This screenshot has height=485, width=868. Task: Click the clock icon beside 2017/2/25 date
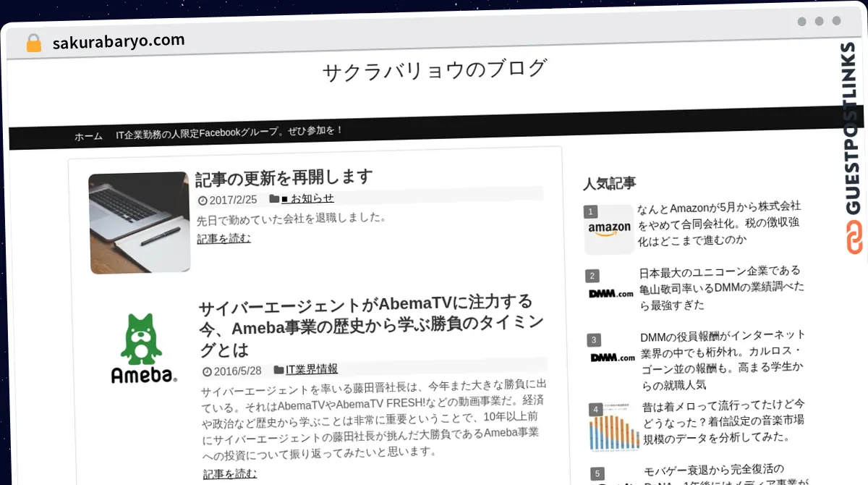[203, 201]
